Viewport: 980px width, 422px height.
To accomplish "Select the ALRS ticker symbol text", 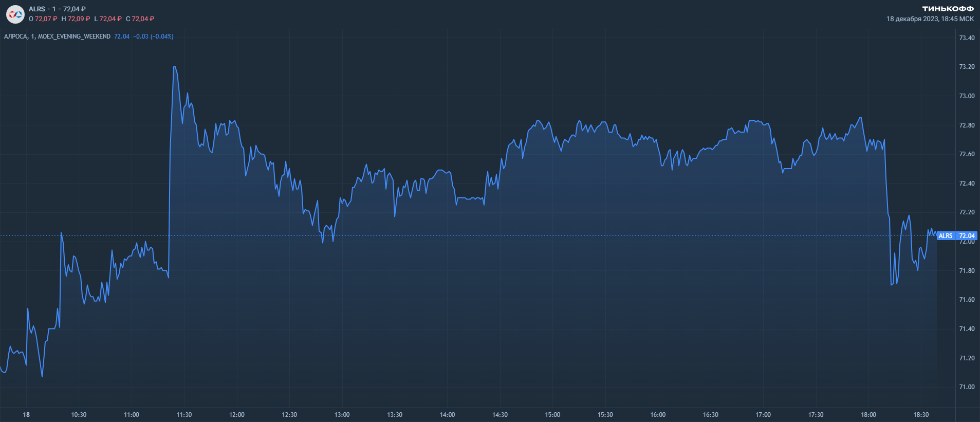I will pyautogui.click(x=37, y=9).
